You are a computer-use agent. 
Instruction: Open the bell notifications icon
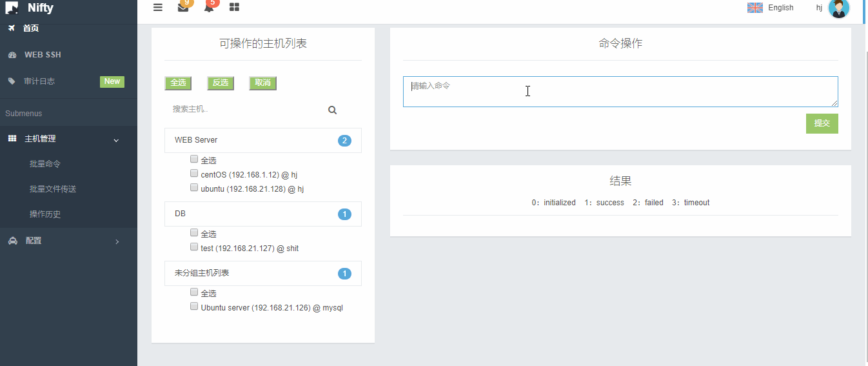tap(209, 7)
